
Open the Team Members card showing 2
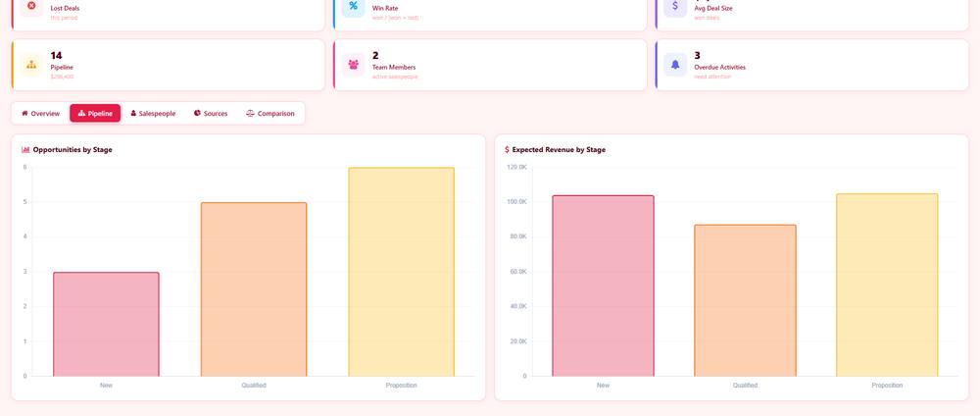tap(490, 65)
